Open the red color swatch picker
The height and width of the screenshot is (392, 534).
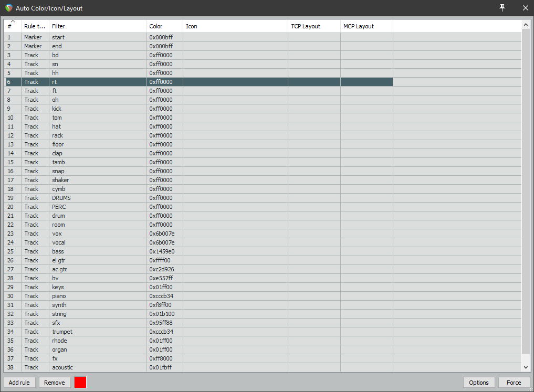pos(80,383)
